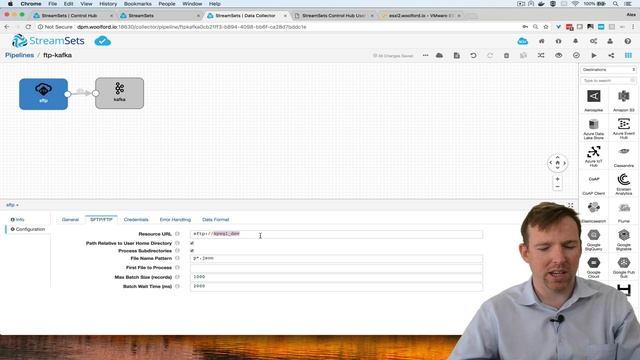The image size is (640, 360).
Task: Open Chrome Bookmarks menu
Action: (138, 4)
